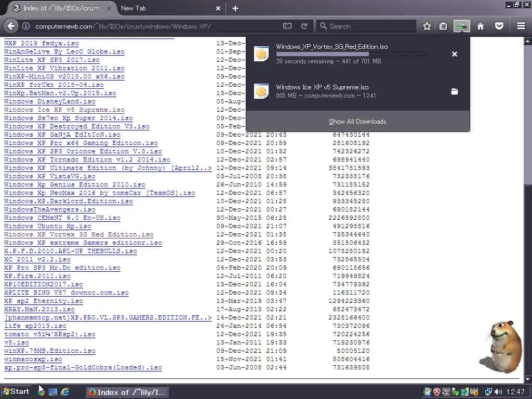Open life xp2013.iso link
The image size is (532, 399).
click(x=35, y=326)
